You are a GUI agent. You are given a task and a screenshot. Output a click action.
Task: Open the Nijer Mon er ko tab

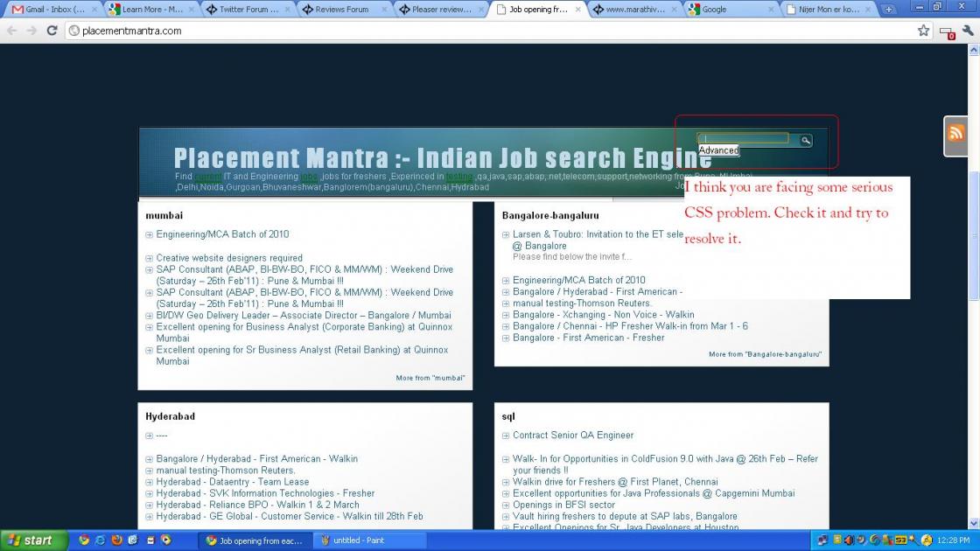coord(829,10)
